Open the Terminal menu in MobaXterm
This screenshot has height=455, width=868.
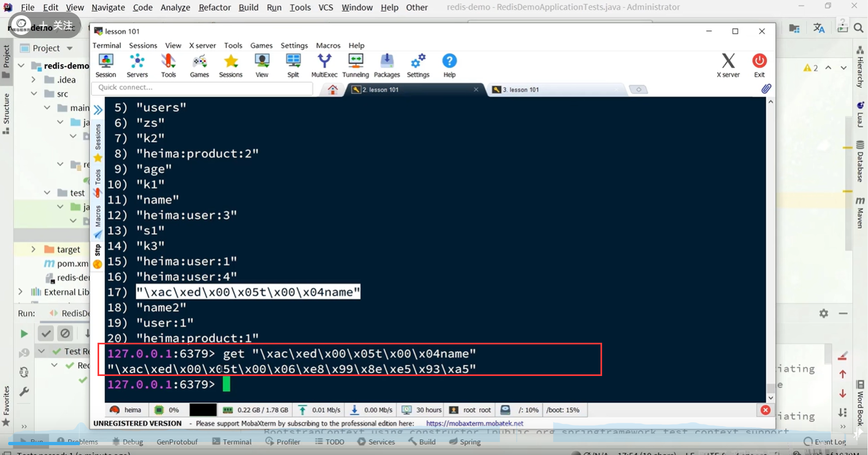[107, 45]
